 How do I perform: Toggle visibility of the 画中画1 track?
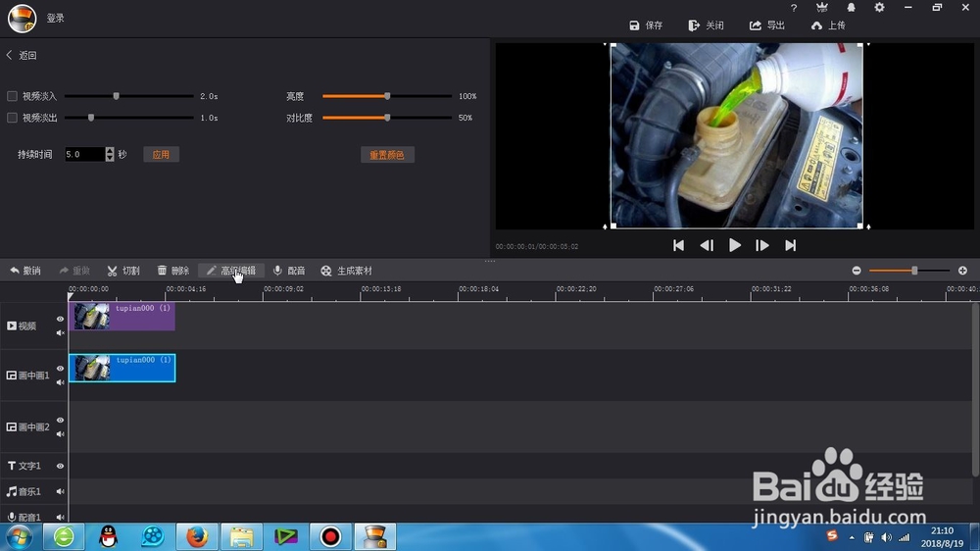point(60,369)
